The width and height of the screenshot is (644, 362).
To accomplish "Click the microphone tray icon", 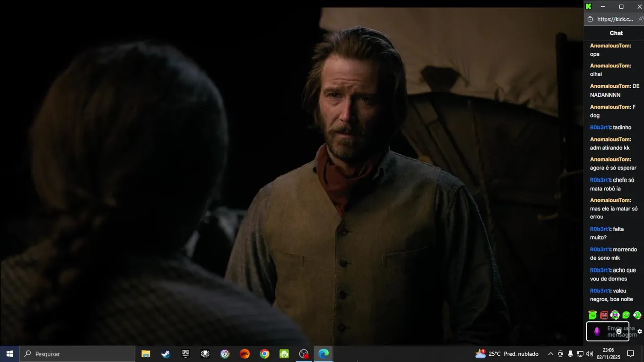I will 570,354.
